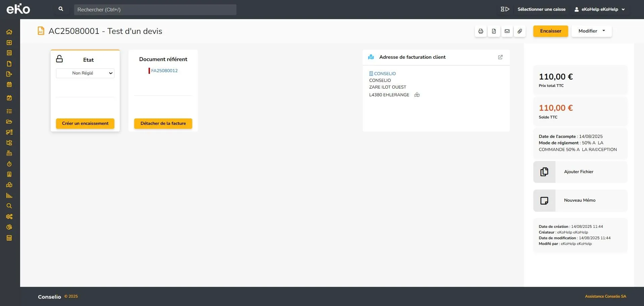Click Détacher de la facture button

(x=163, y=123)
